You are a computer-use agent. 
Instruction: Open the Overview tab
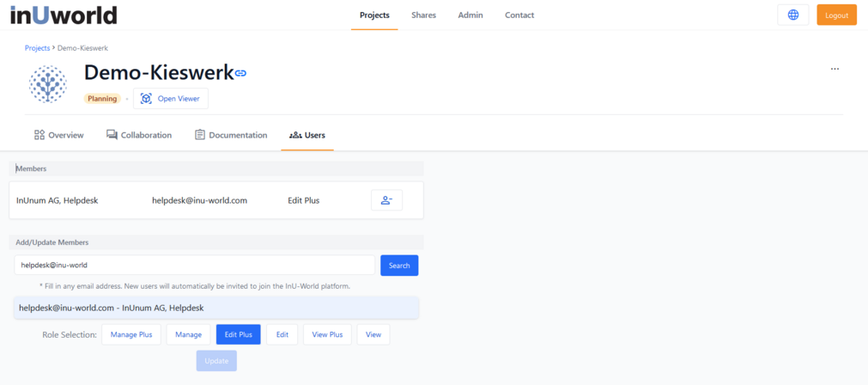tap(58, 135)
